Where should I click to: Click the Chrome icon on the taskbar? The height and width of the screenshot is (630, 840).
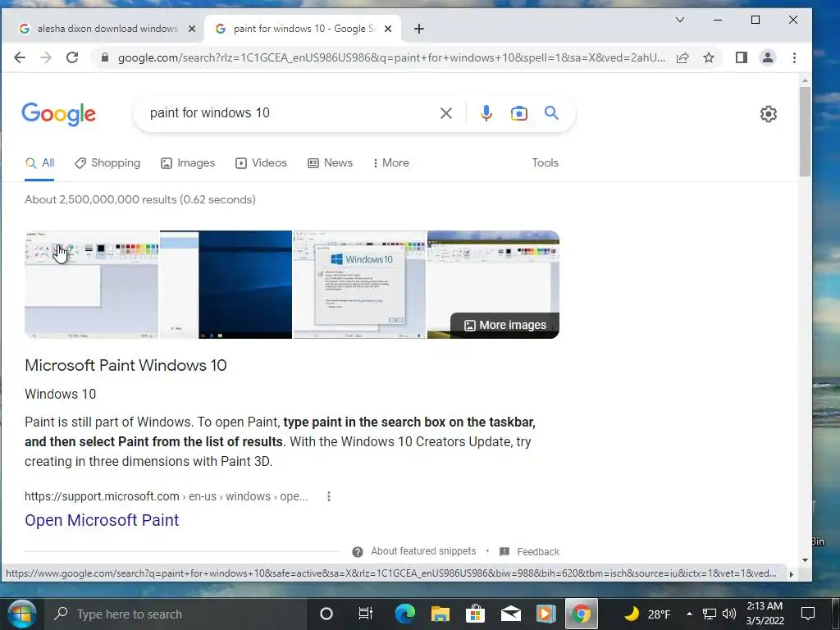(x=582, y=614)
